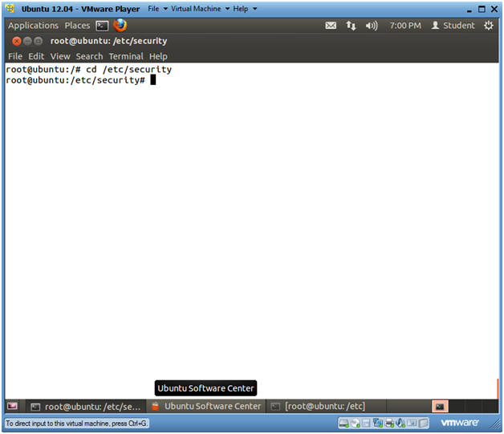
Task: Open VMware Player File dropdown menu
Action: coord(157,9)
